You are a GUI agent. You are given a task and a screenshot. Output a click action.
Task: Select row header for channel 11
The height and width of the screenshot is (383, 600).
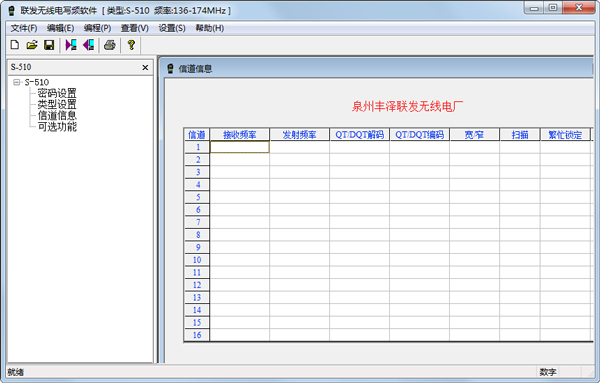[x=197, y=272]
